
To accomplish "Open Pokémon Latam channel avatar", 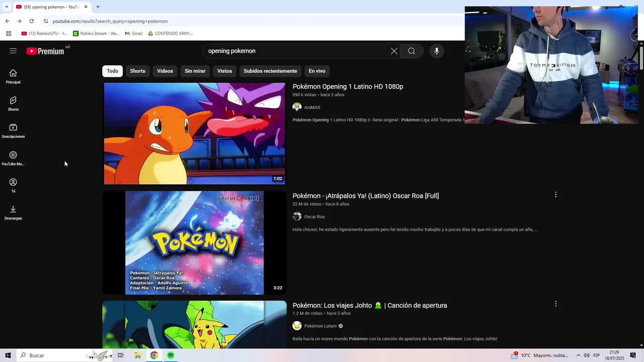I will [297, 326].
